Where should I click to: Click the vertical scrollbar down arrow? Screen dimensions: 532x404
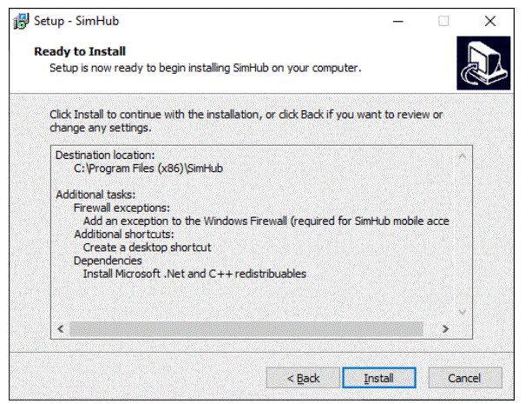click(x=462, y=311)
